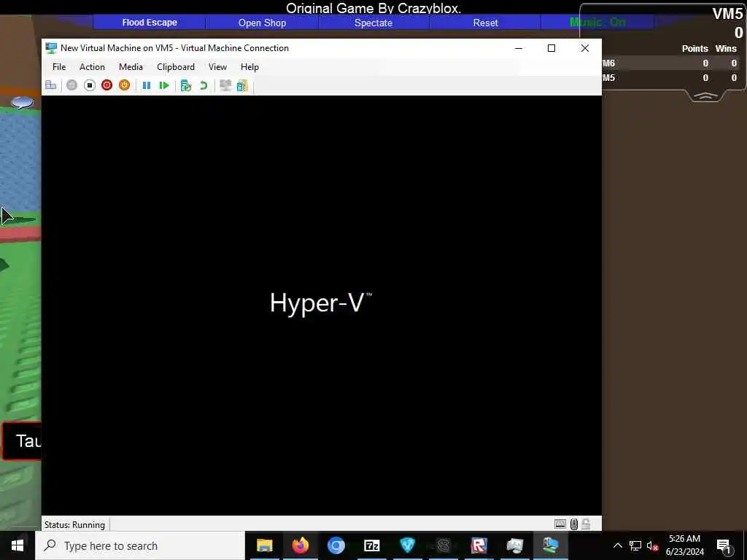Click the Spectate button in the game
This screenshot has width=747, height=560.
pos(373,23)
